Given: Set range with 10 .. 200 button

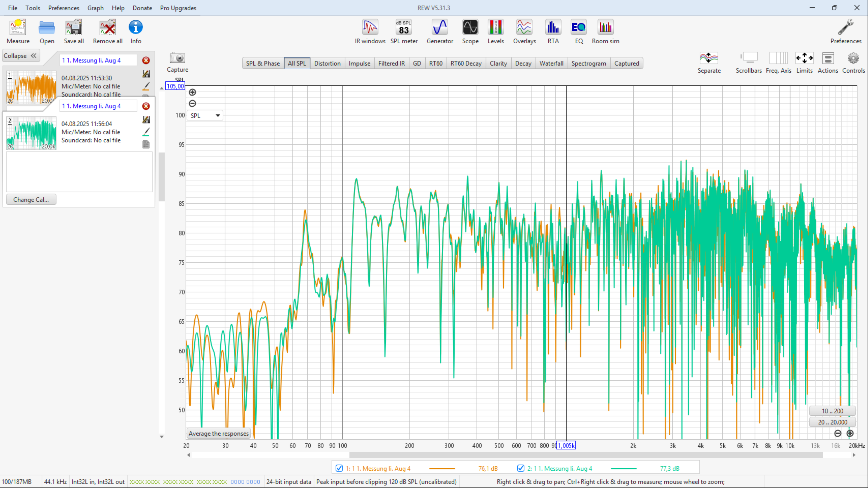Looking at the screenshot, I should point(832,411).
